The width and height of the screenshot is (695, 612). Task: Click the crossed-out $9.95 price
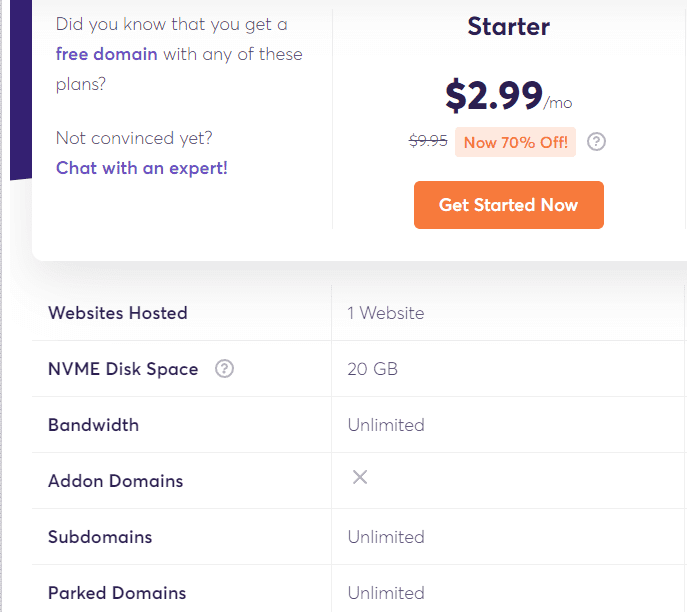(428, 141)
